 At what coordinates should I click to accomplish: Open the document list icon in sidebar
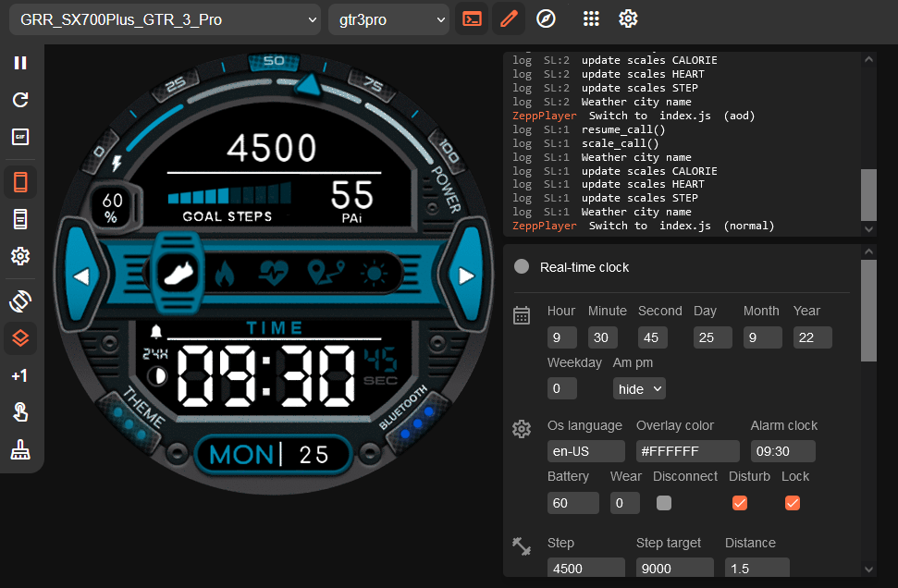click(20, 219)
